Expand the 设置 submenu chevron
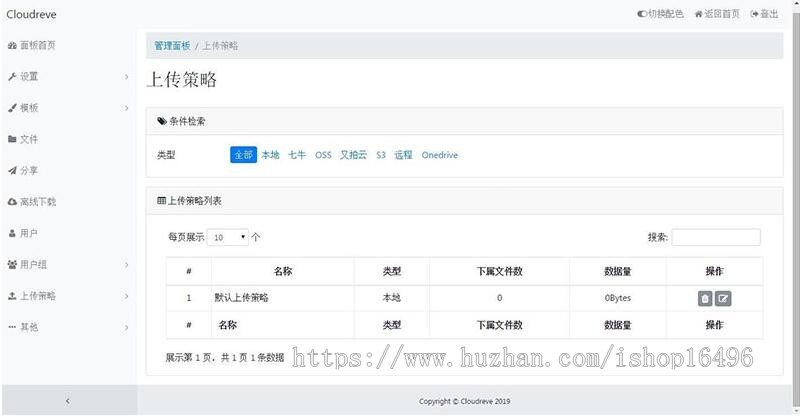Viewport: 800px width, 416px height. click(x=127, y=77)
